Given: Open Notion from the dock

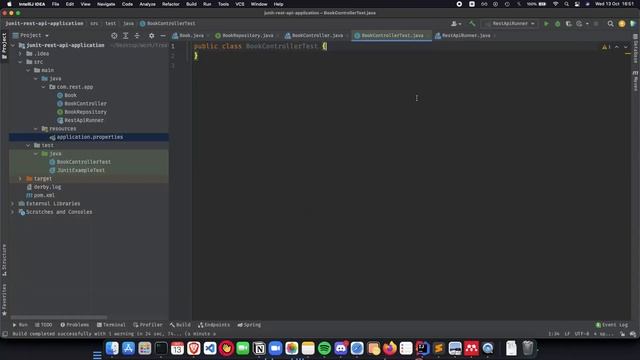Looking at the screenshot, I should coord(259,348).
